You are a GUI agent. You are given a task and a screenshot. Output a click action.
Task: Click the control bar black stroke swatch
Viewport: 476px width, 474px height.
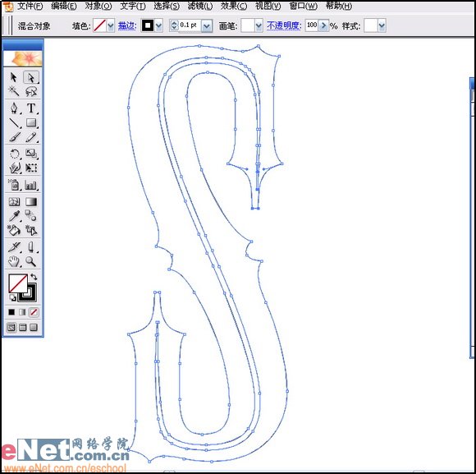(148, 25)
